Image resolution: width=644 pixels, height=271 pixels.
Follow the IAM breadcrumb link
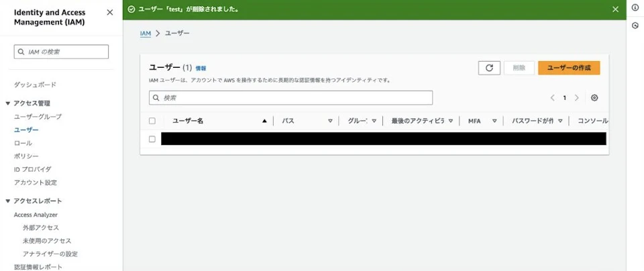pos(146,34)
